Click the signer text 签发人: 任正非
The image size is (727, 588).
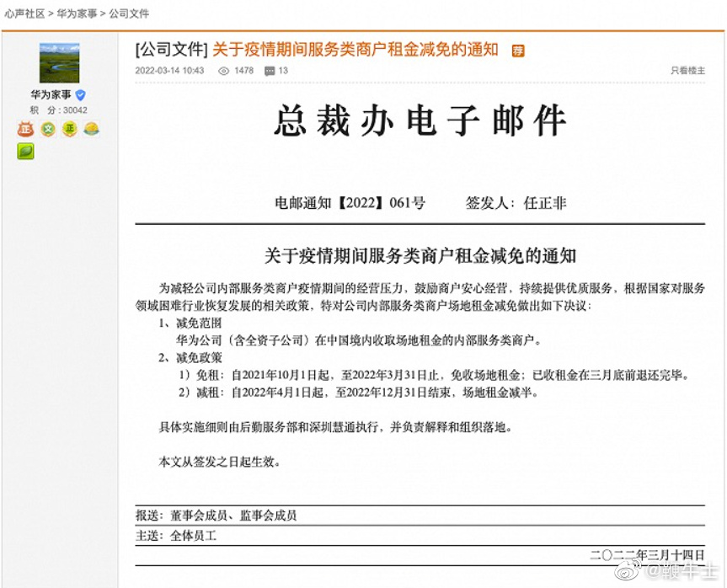tap(516, 203)
